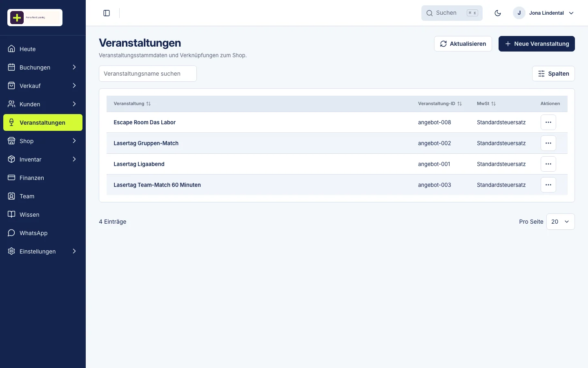
Task: Expand the Kunden submenu chevron
Action: click(x=74, y=104)
